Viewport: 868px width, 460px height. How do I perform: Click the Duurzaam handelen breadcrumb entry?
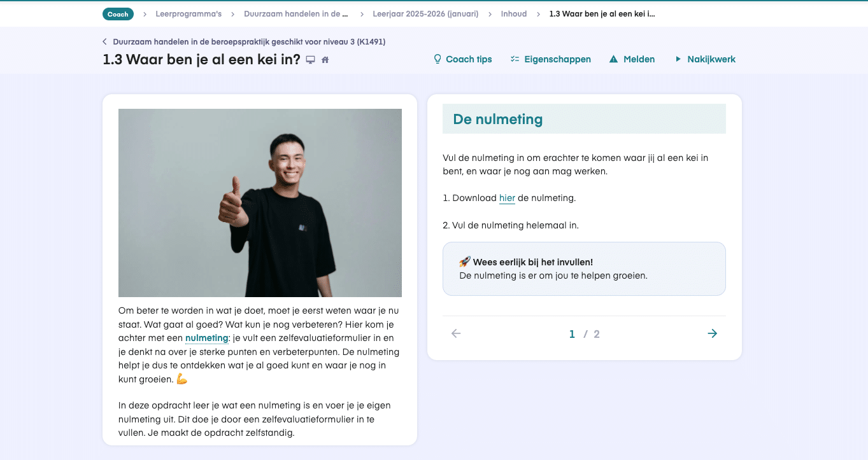coord(295,13)
